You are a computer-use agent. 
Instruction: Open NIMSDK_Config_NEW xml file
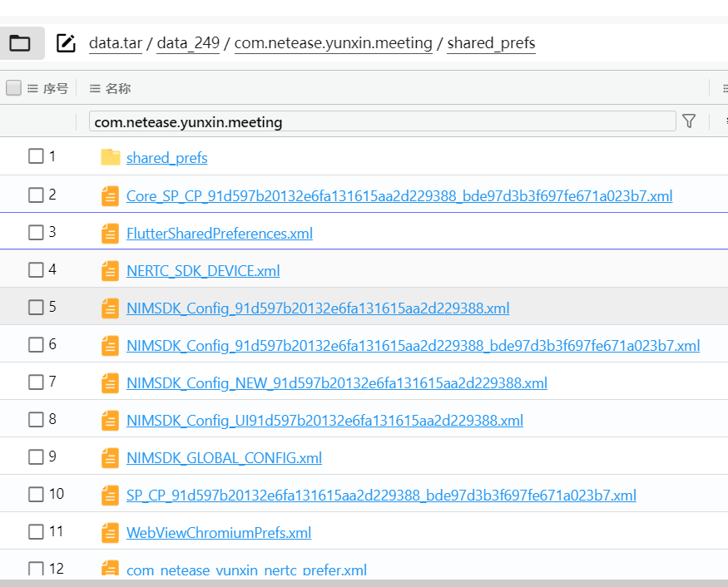coord(337,383)
